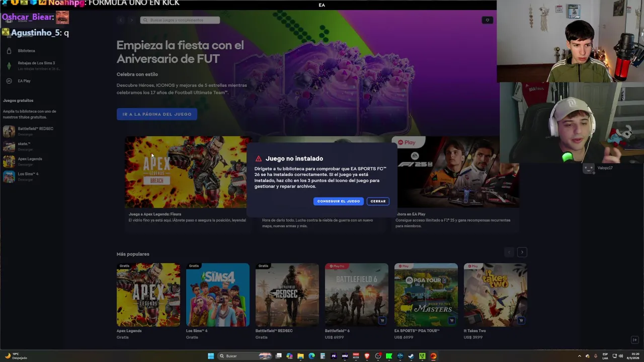Click the collapse icon at bottom right

tap(634, 340)
